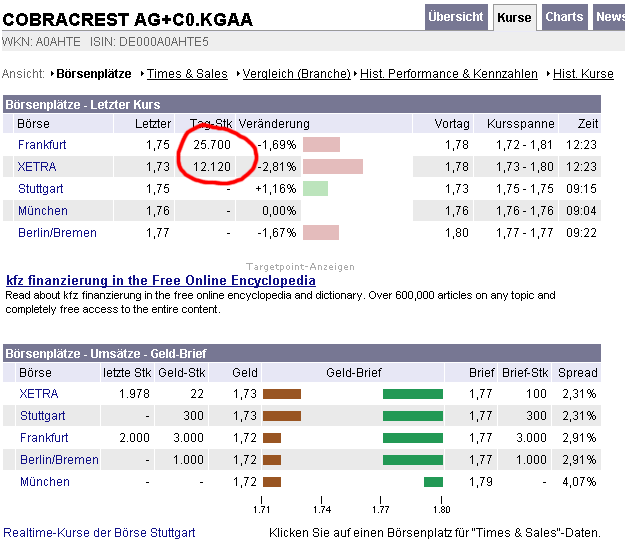Click Berlin/Bremen in Geld-Brief table
625x550 pixels.
[x=59, y=460]
